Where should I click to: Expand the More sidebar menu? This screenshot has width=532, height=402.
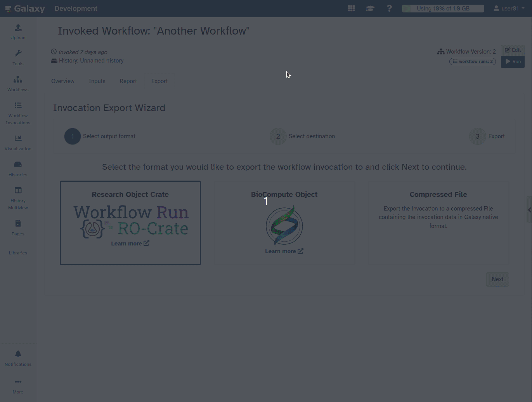point(18,386)
